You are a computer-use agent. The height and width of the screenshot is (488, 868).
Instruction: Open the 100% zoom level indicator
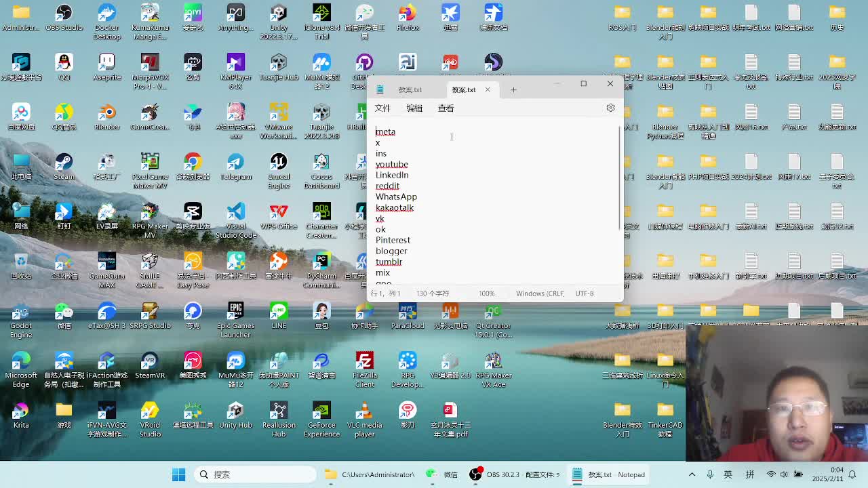point(487,293)
